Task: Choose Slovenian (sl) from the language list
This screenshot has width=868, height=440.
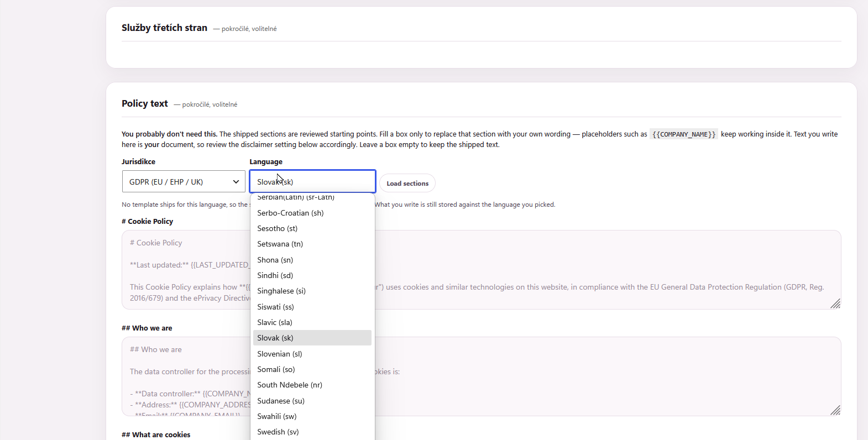Action: click(312, 354)
